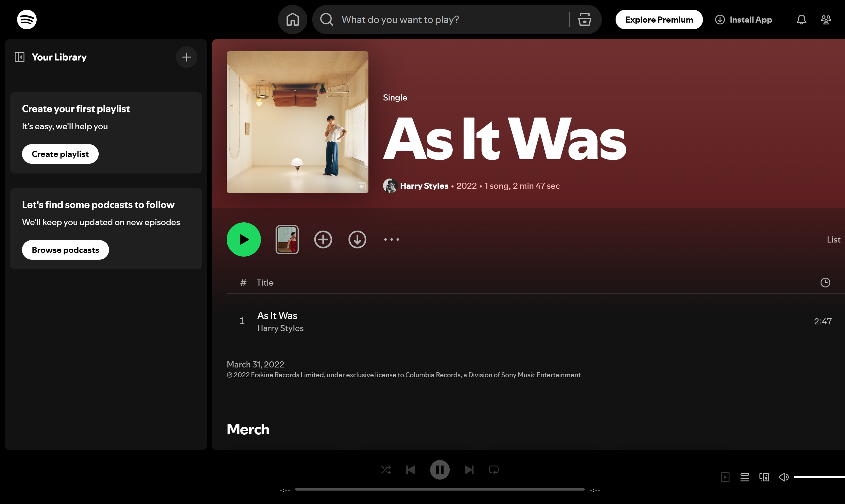Screen dimensions: 845x504
Task: Open the more options menu for the album
Action: click(391, 239)
